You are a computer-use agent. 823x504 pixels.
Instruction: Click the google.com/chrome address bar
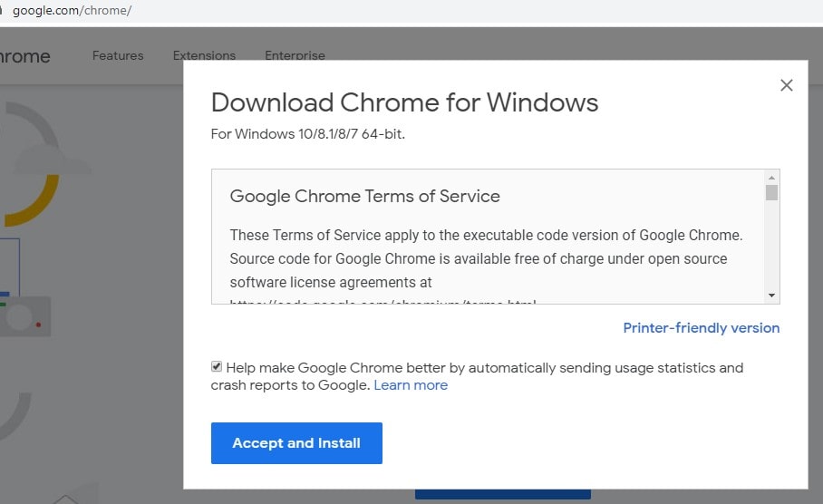pyautogui.click(x=73, y=11)
